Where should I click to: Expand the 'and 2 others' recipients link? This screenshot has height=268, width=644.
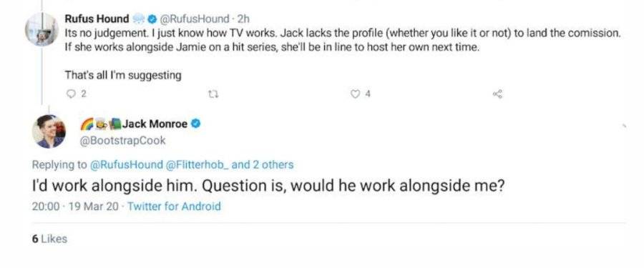pyautogui.click(x=263, y=165)
